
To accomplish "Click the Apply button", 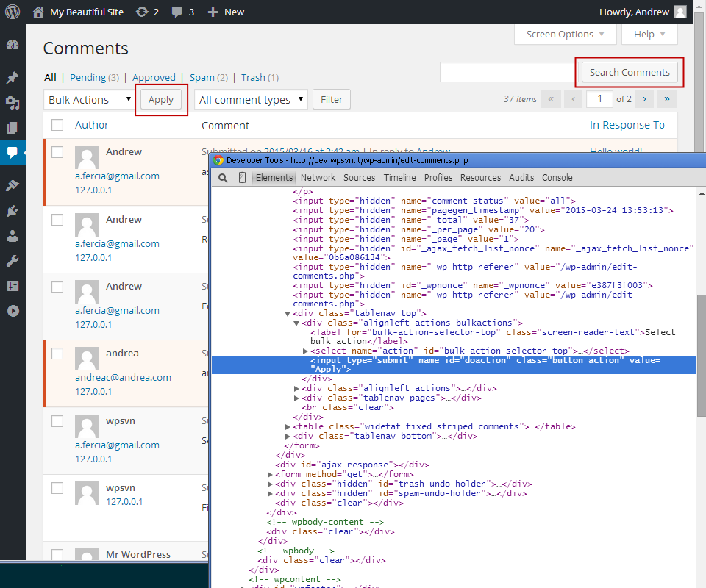I will [161, 99].
